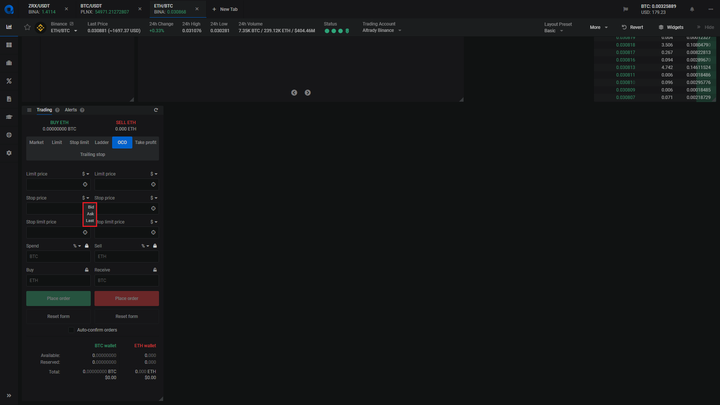Open settings gear in left sidebar
The width and height of the screenshot is (720, 405).
pyautogui.click(x=9, y=153)
